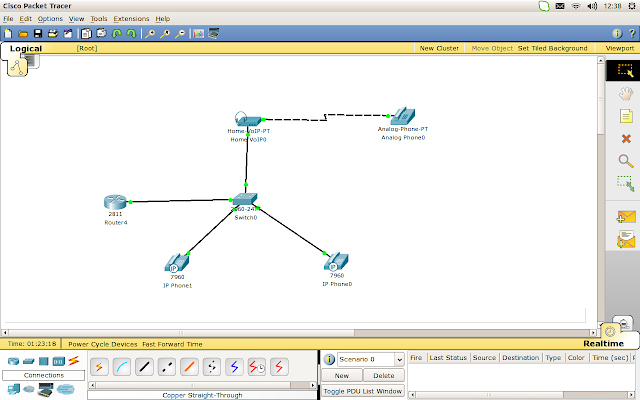Click the Add Simple PDU envelope
This screenshot has height=400, width=640.
[x=627, y=216]
